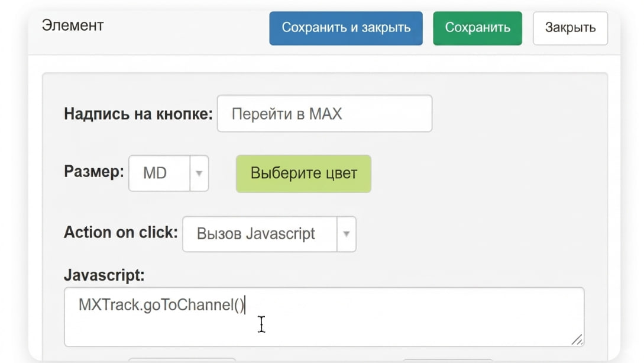Screen dimensions: 644x363
Task: Click the Javascript textarea resize handle
Action: 577,339
